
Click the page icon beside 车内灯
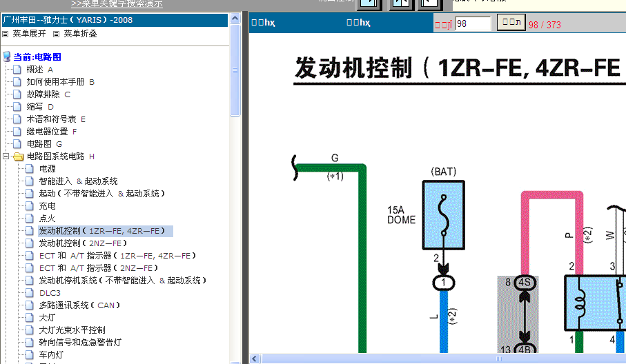(x=30, y=354)
